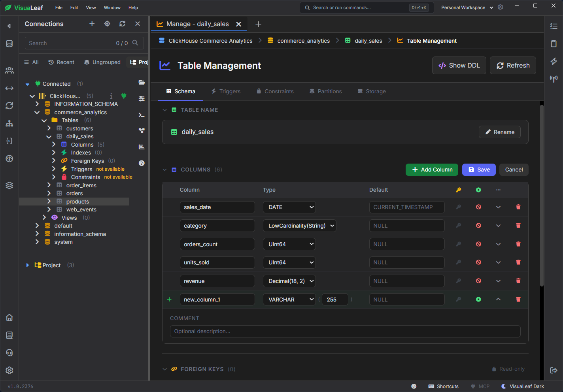Image resolution: width=563 pixels, height=392 pixels.
Task: Click the data transfer arrows icon
Action: (9, 88)
